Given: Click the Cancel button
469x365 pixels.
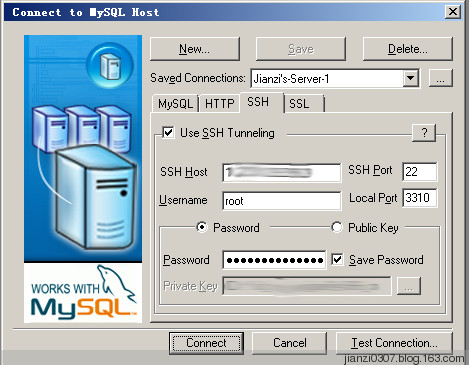Looking at the screenshot, I should 289,343.
